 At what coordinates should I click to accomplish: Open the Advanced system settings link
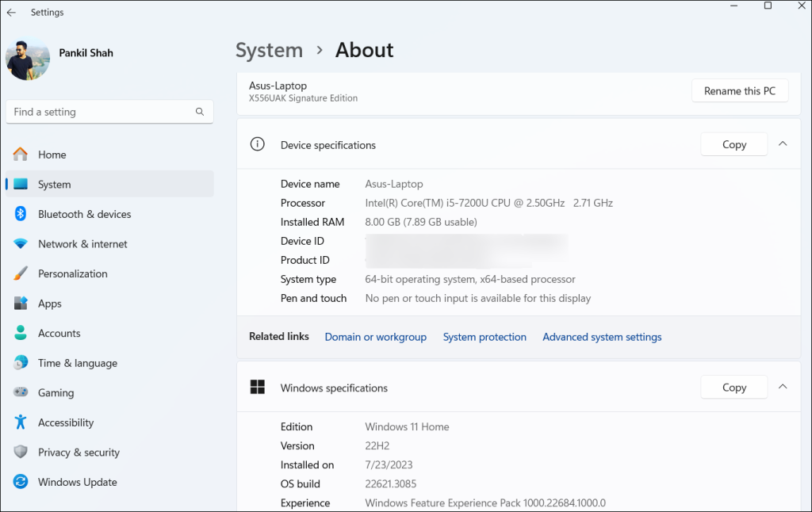(602, 337)
